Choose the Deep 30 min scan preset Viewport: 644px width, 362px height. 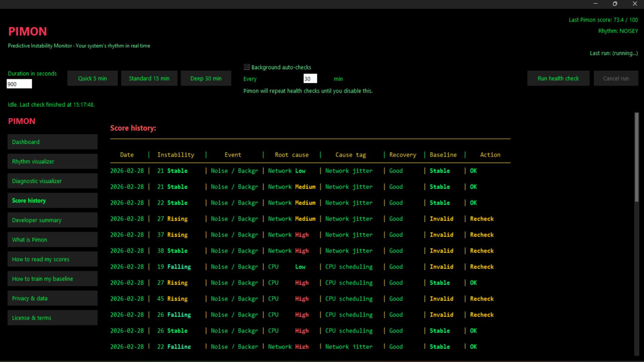[206, 78]
